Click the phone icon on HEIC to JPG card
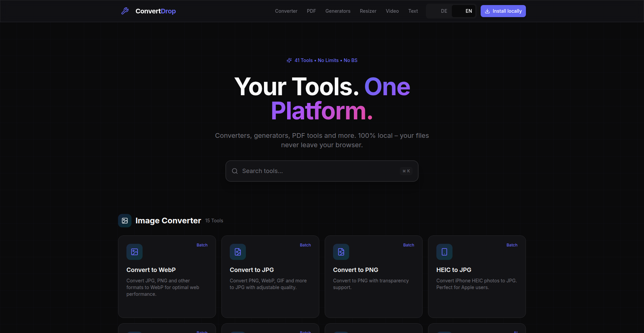Viewport: 644px width, 333px height. tap(444, 252)
